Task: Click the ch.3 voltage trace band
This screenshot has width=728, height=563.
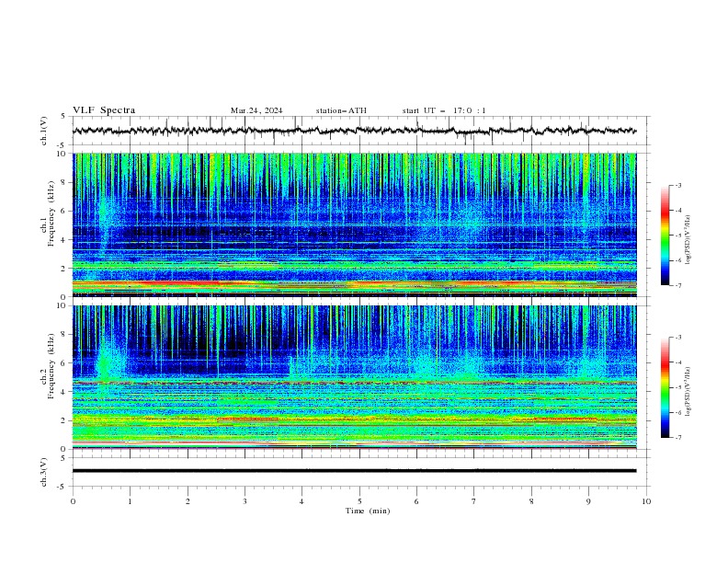Action: pos(354,471)
